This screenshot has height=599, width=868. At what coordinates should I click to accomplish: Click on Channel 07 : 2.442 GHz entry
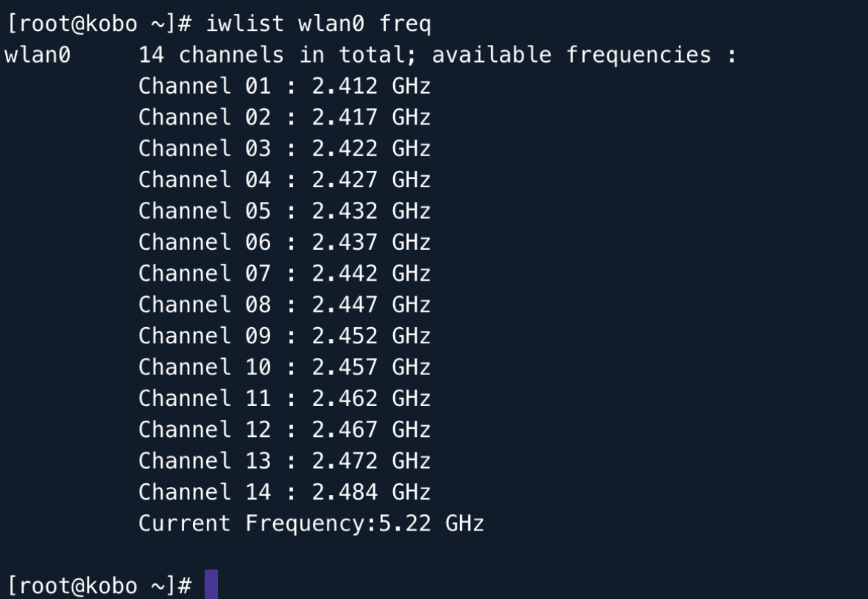284,273
